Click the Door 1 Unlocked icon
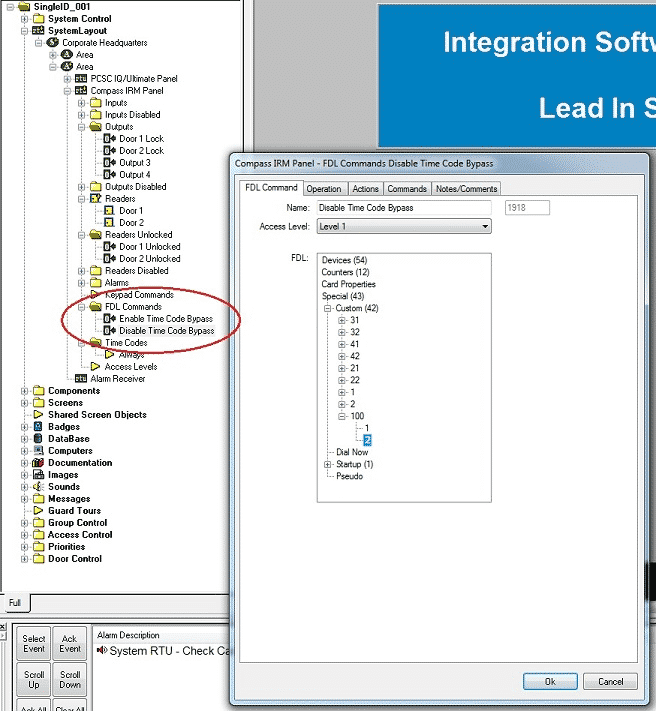Viewport: 656px width, 711px height. pyautogui.click(x=109, y=247)
